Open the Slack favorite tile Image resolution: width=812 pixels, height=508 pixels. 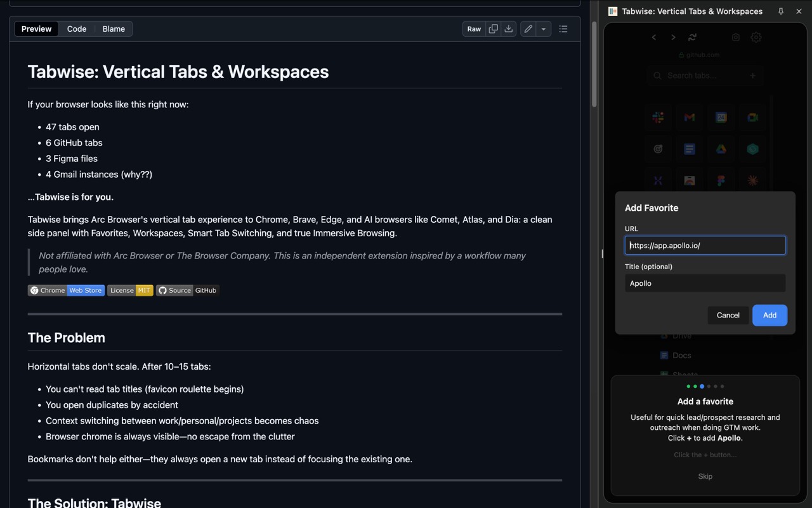point(658,117)
